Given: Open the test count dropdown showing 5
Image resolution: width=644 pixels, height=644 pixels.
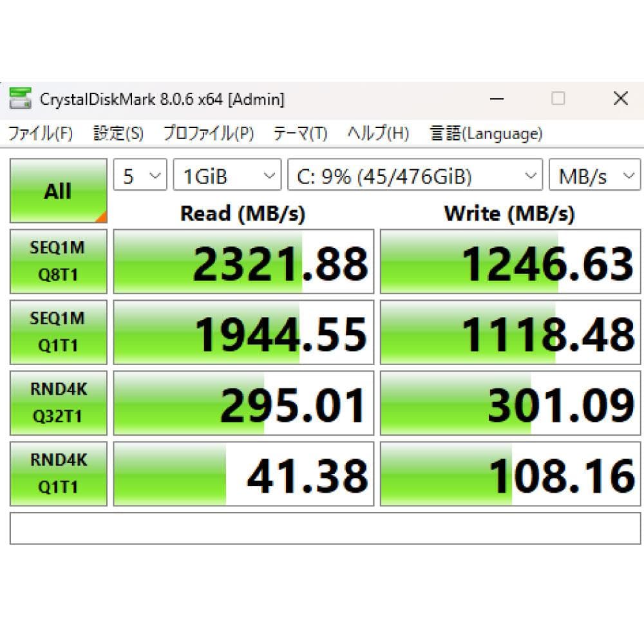Looking at the screenshot, I should coord(139,175).
